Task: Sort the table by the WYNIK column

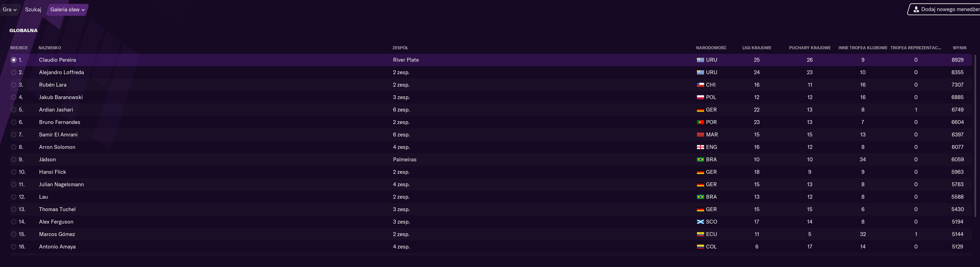Action: (960, 48)
